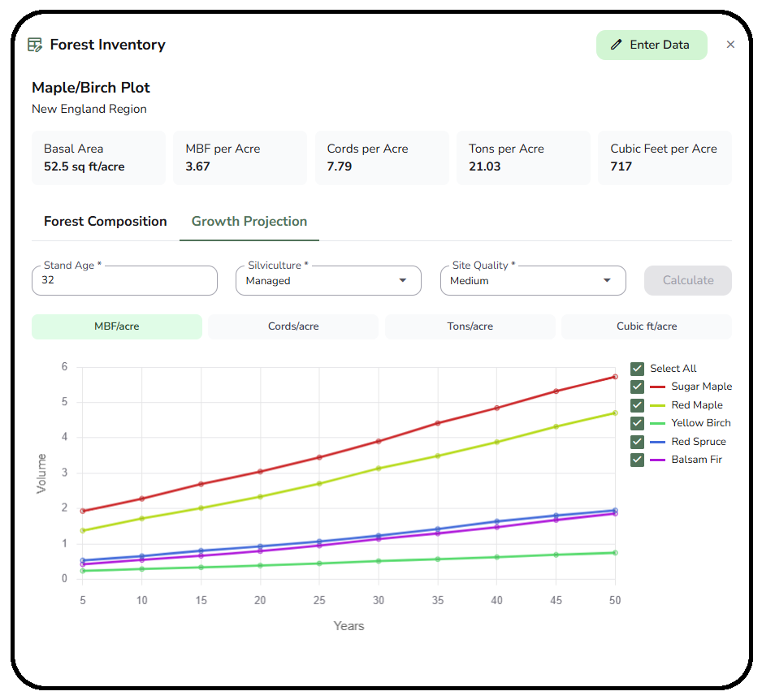The height and width of the screenshot is (700, 762).
Task: Click the pencil icon in Enter Data
Action: pyautogui.click(x=617, y=45)
